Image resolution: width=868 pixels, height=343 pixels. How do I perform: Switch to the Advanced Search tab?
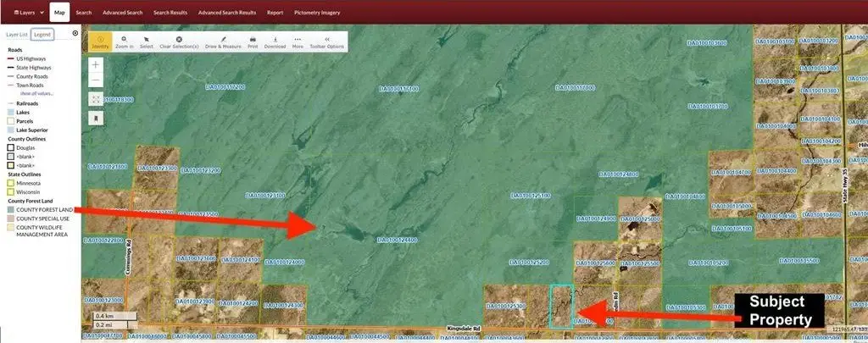(x=122, y=14)
